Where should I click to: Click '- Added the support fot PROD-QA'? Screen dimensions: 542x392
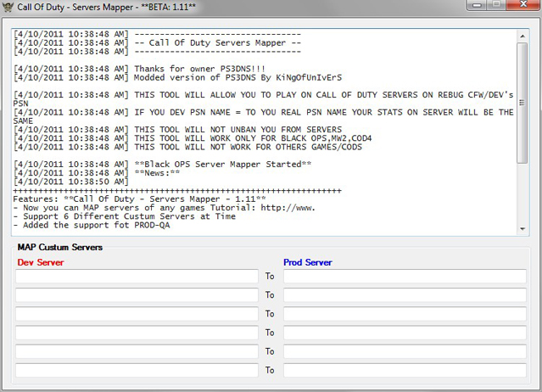[x=92, y=225]
